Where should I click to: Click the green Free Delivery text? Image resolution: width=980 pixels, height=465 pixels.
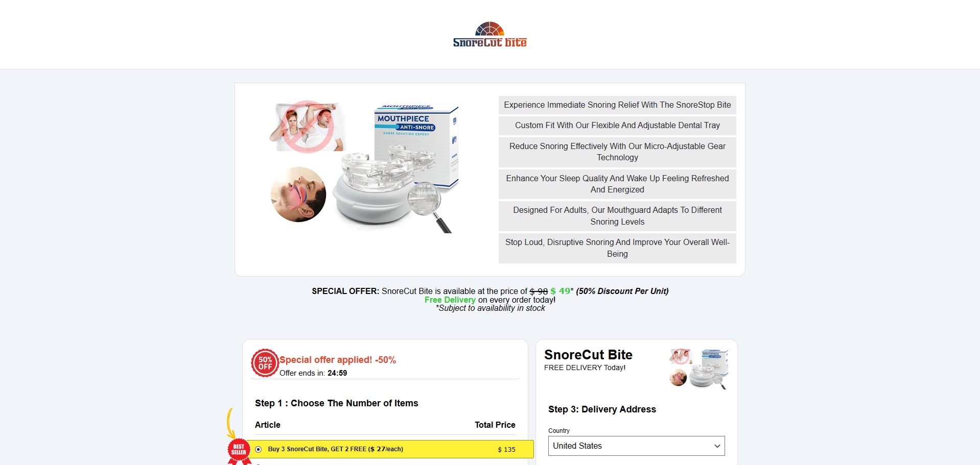tap(450, 300)
